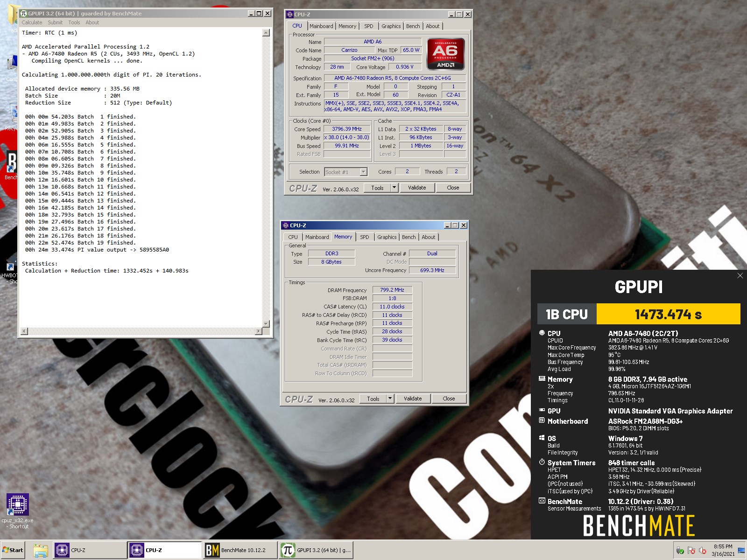The width and height of the screenshot is (747, 560).
Task: Expand Tools arrow in top CPU-Z window
Action: (394, 188)
